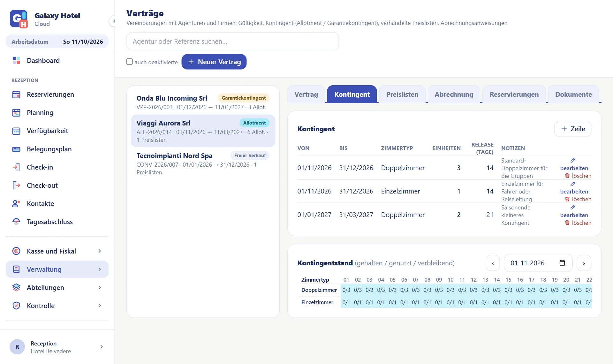Click the Check-in arrow icon
Screen dimensions: 613x364
click(x=16, y=167)
